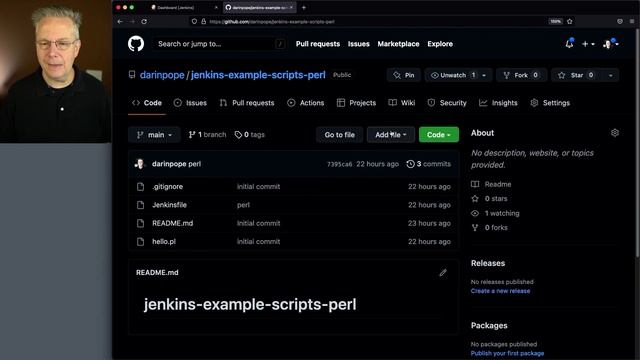Image resolution: width=640 pixels, height=360 pixels.
Task: Fork the repository
Action: click(521, 75)
